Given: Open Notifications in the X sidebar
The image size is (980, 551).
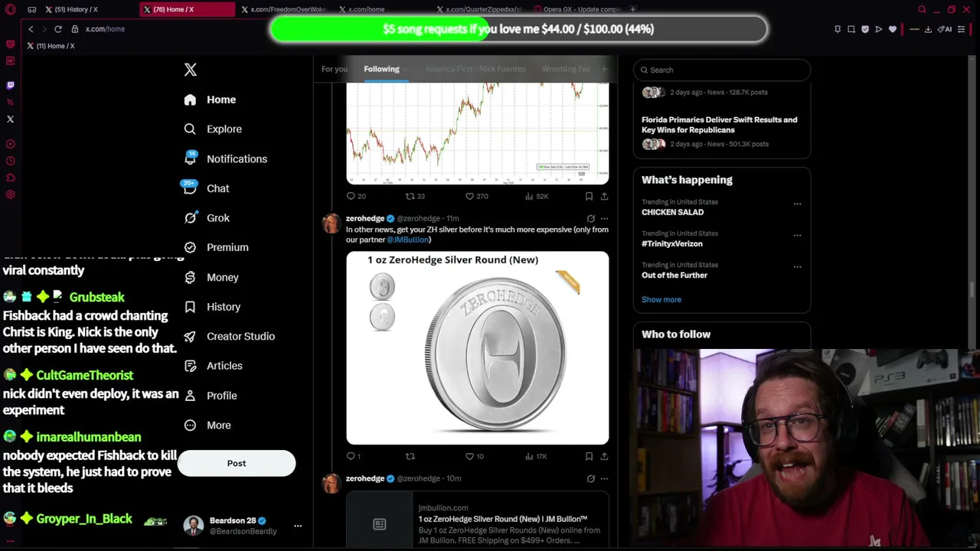Looking at the screenshot, I should [225, 158].
